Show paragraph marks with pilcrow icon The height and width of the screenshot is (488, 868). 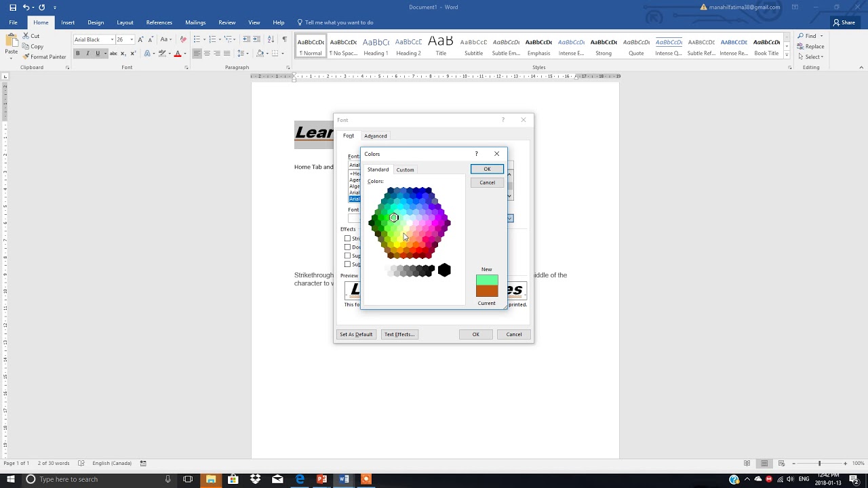(x=284, y=39)
